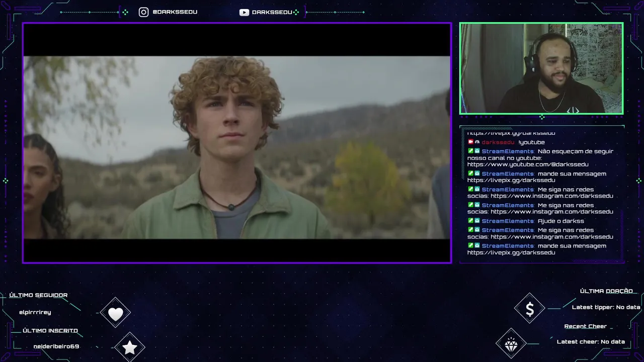
Task: Click the darkssedu username in chat
Action: click(x=498, y=142)
